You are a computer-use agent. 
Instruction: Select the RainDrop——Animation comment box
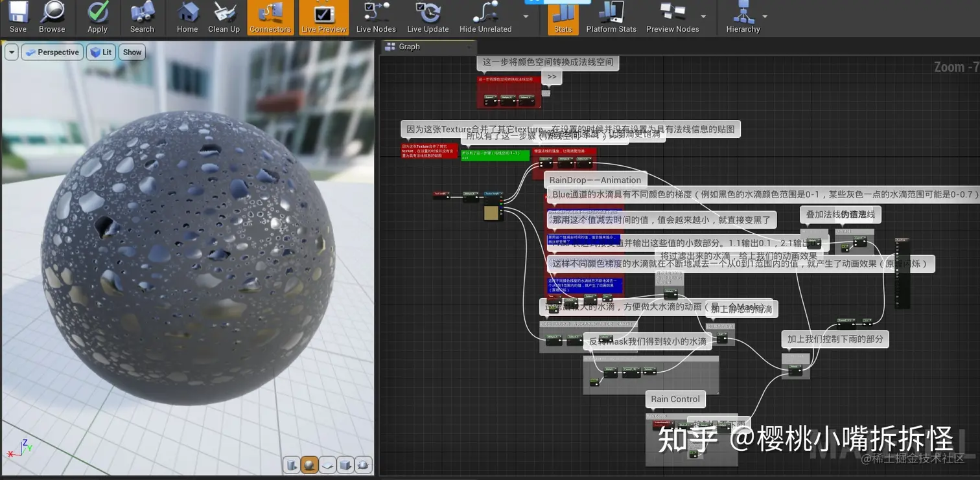coord(595,180)
